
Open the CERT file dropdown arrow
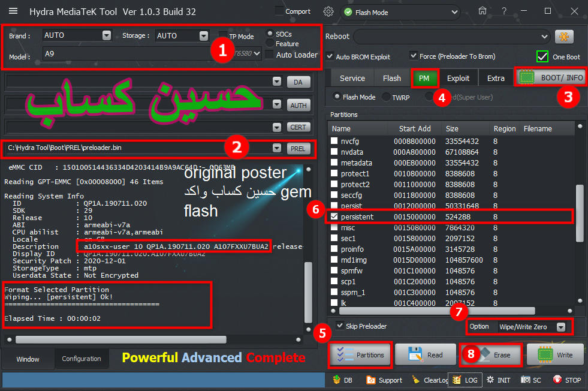coord(277,127)
